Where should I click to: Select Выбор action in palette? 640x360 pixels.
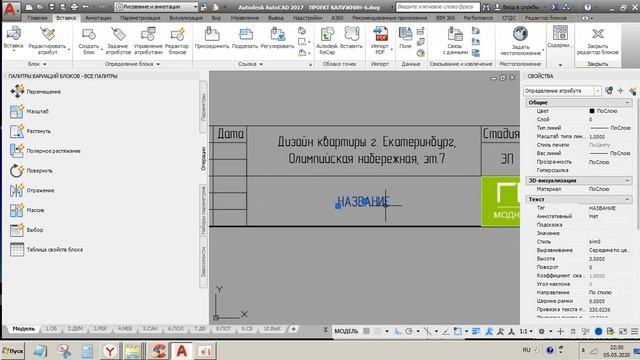(26, 230)
